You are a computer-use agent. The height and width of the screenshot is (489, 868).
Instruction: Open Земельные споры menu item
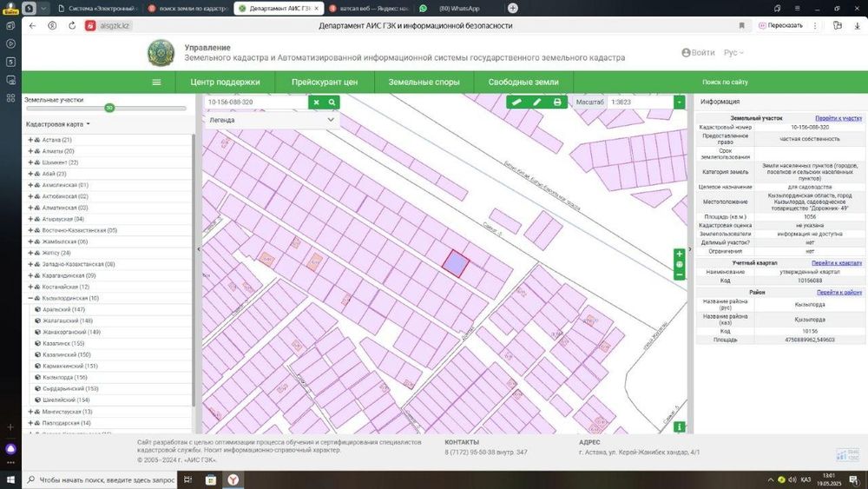pos(424,82)
